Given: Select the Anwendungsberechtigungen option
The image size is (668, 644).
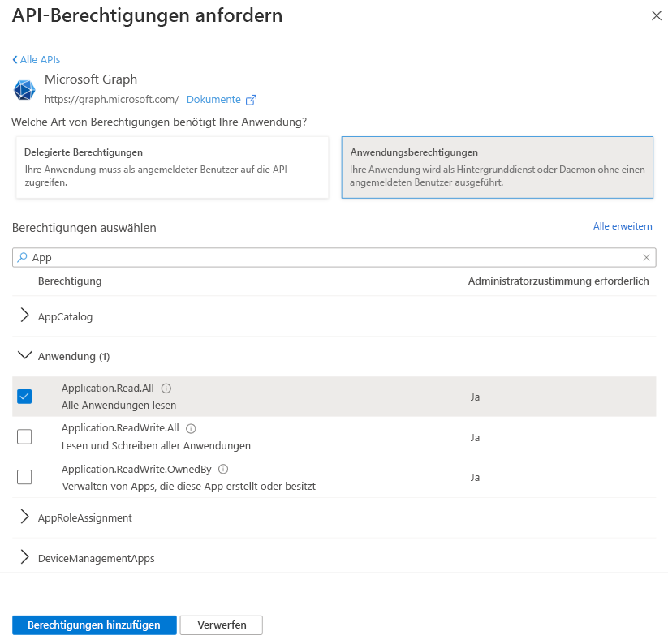Looking at the screenshot, I should [x=498, y=165].
